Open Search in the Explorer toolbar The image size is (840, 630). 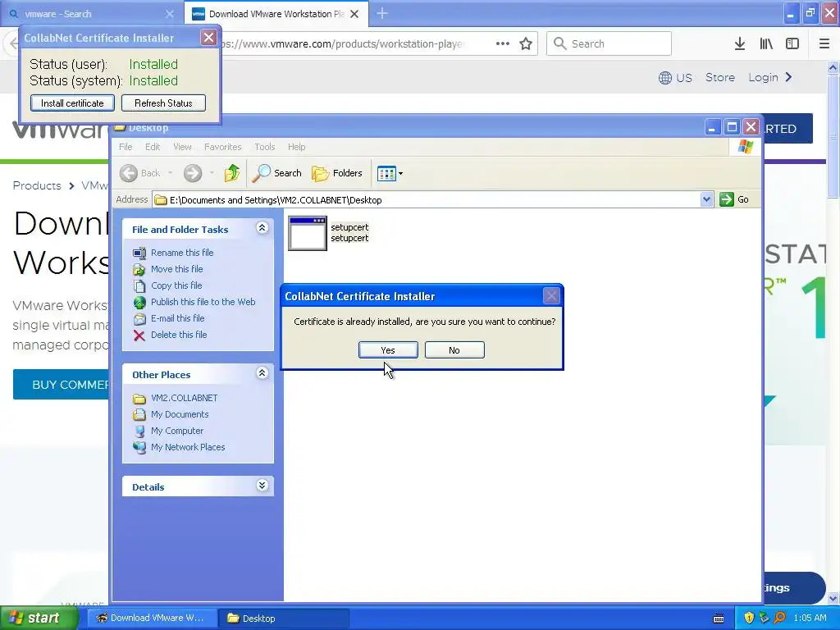pyautogui.click(x=277, y=173)
